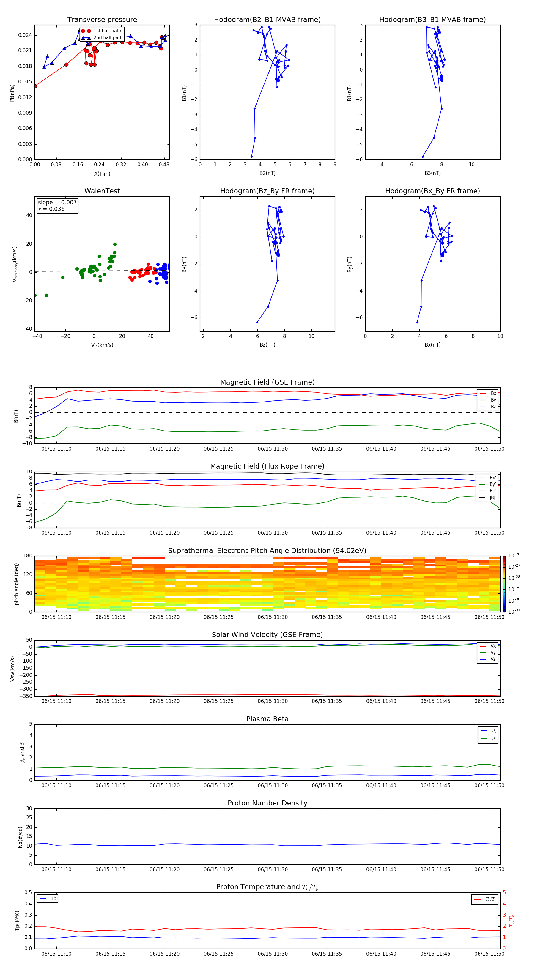This screenshot has width=535, height=980.
Task: Select 'Bz' in the GSE Frame legend
Action: (x=488, y=407)
